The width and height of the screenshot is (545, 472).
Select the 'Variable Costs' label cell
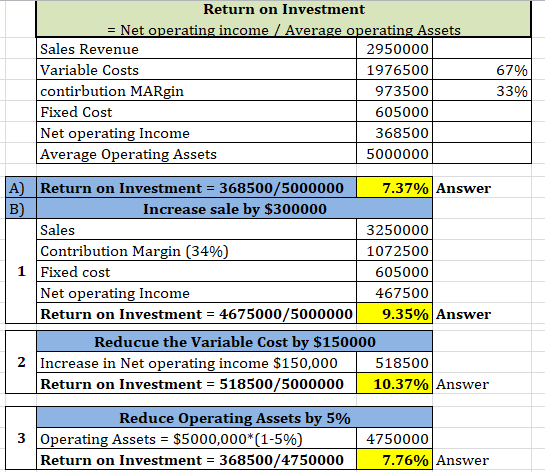click(196, 70)
